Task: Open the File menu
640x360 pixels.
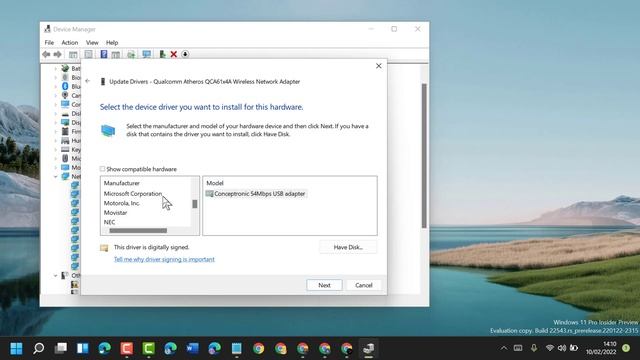Action: pyautogui.click(x=49, y=42)
